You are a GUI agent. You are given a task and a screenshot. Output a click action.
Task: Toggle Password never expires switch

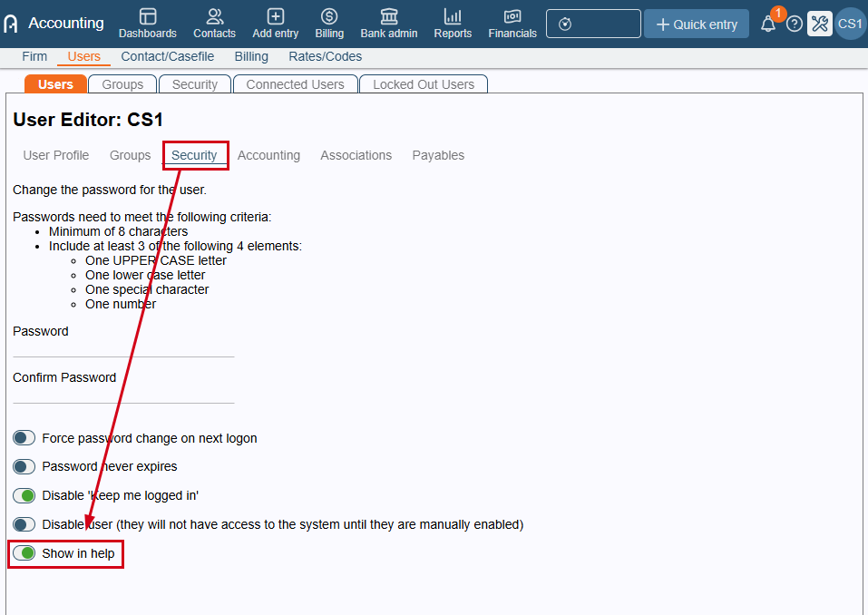pos(24,466)
